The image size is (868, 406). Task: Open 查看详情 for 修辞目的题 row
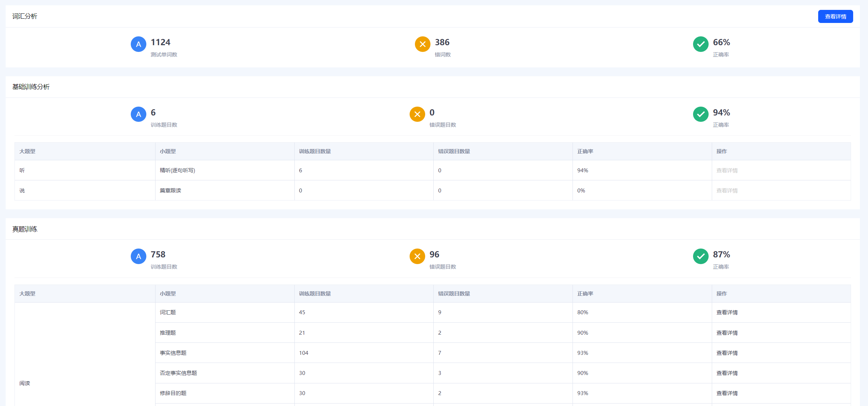click(x=727, y=393)
